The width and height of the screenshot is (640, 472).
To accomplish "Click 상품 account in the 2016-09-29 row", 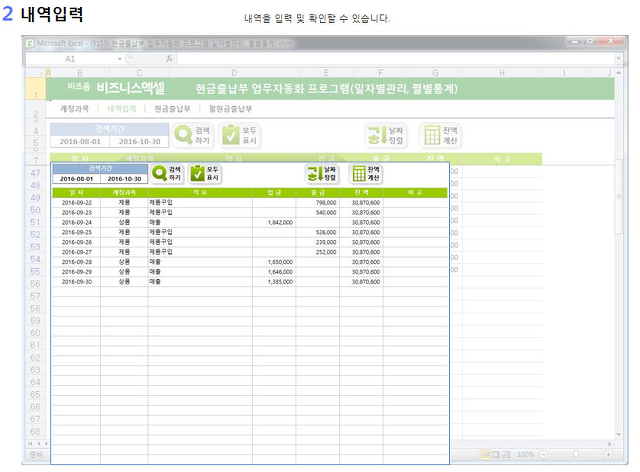I will click(124, 272).
